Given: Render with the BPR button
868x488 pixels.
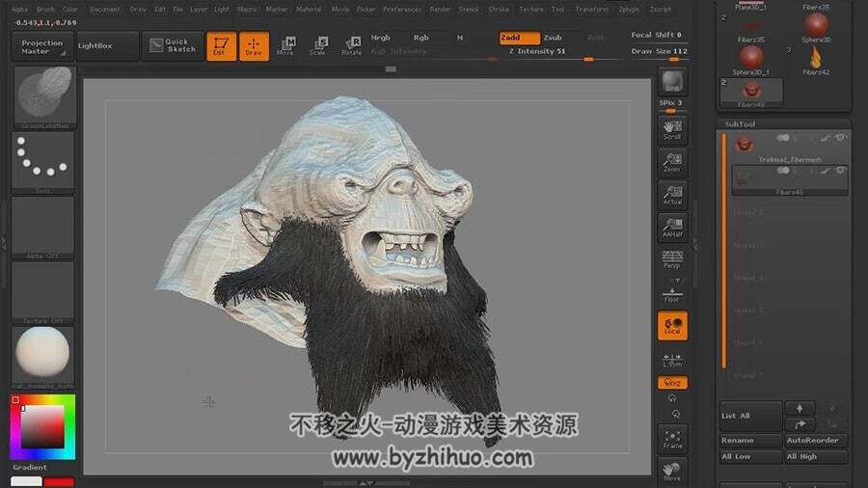Looking at the screenshot, I should pos(672,82).
